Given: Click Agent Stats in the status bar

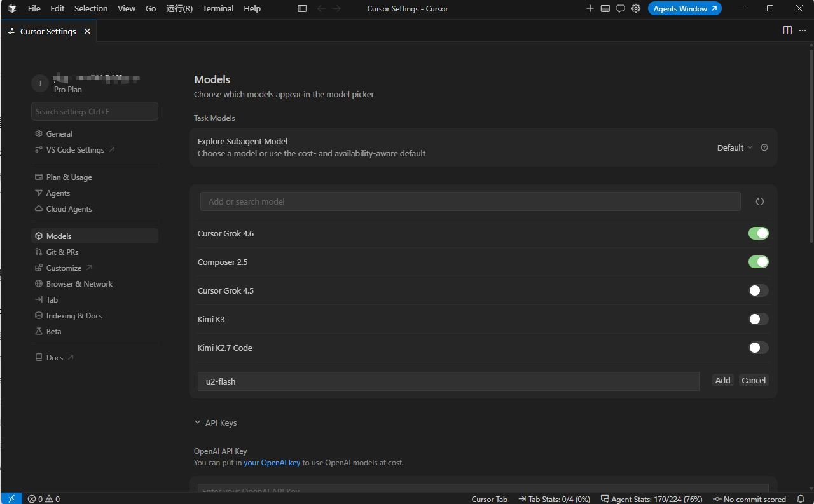Looking at the screenshot, I should click(652, 499).
